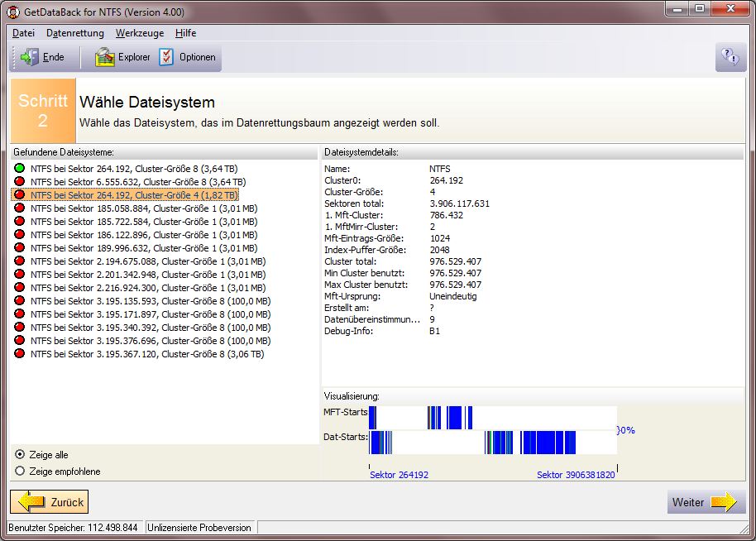This screenshot has width=756, height=541.
Task: Click the Optionen checklist icon
Action: [x=166, y=57]
